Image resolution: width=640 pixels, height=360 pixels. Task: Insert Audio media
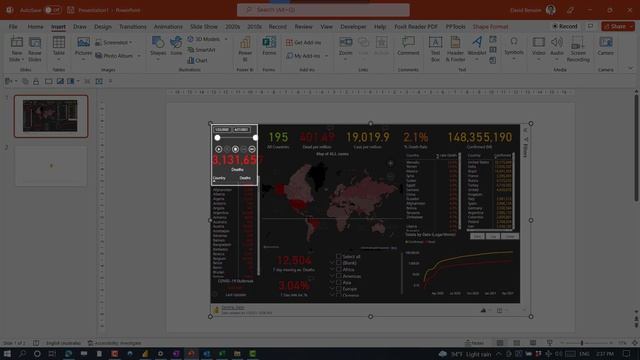[x=557, y=48]
